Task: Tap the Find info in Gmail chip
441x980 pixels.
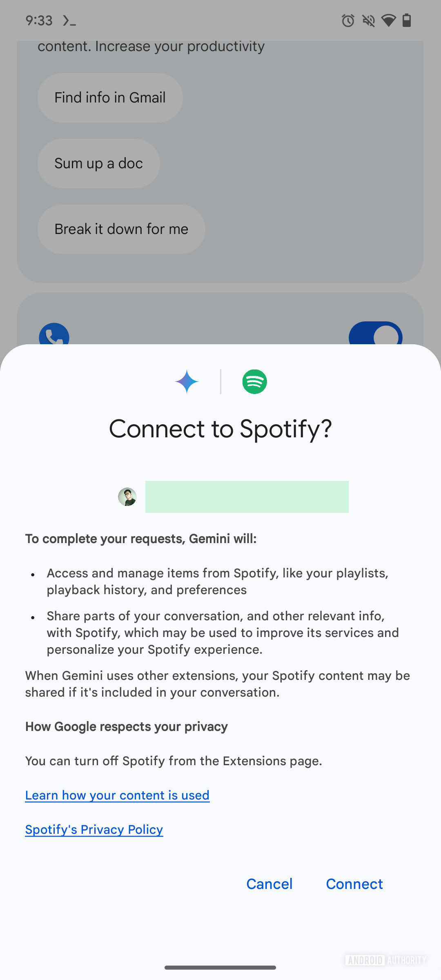Action: point(110,98)
